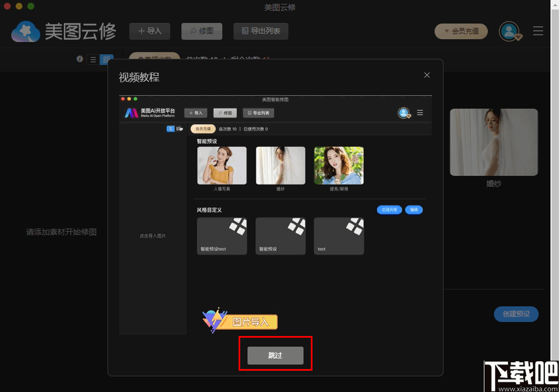Click the 跳过 skip button
560x392 pixels.
(276, 355)
